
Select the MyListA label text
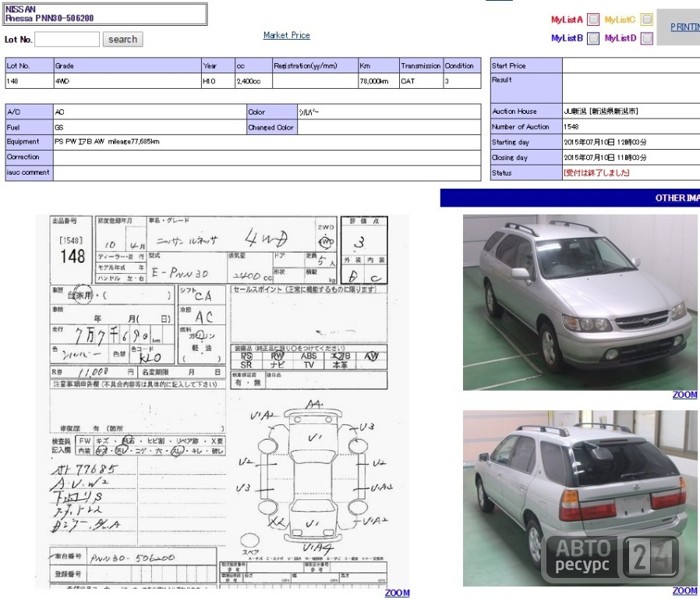[x=567, y=19]
